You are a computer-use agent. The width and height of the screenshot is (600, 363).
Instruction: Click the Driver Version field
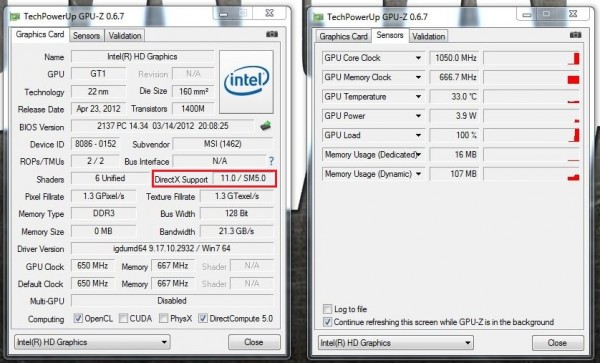point(172,249)
